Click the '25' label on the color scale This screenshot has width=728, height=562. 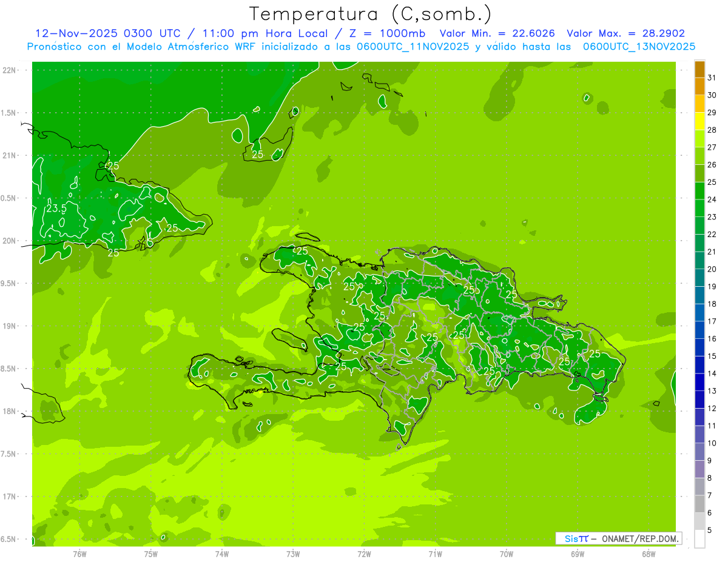[712, 182]
